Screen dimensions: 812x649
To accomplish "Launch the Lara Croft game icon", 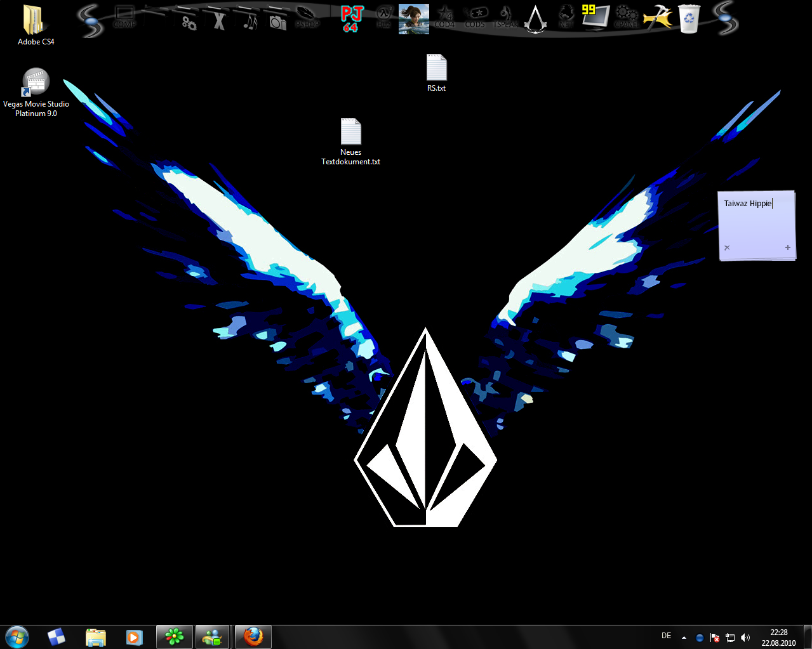I will coord(414,19).
